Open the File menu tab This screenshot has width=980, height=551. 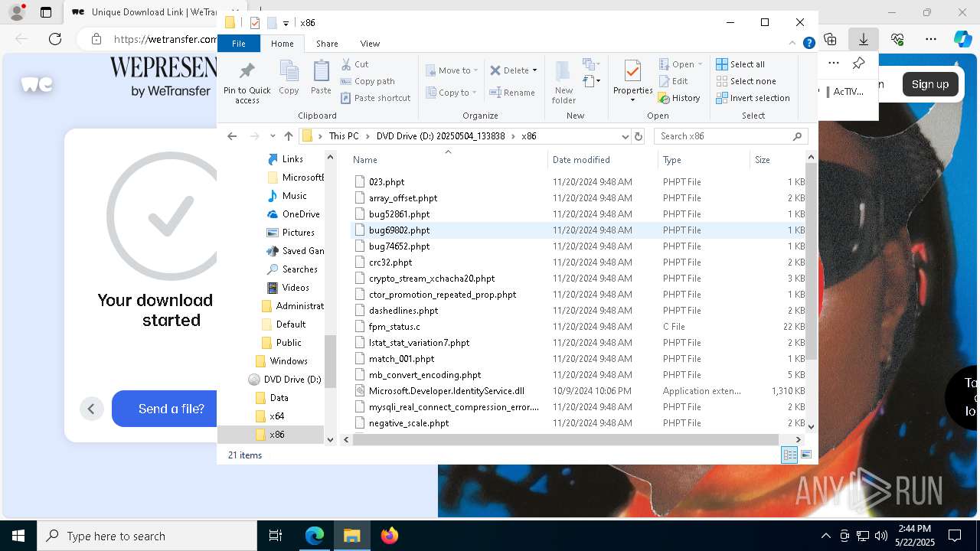pyautogui.click(x=239, y=44)
